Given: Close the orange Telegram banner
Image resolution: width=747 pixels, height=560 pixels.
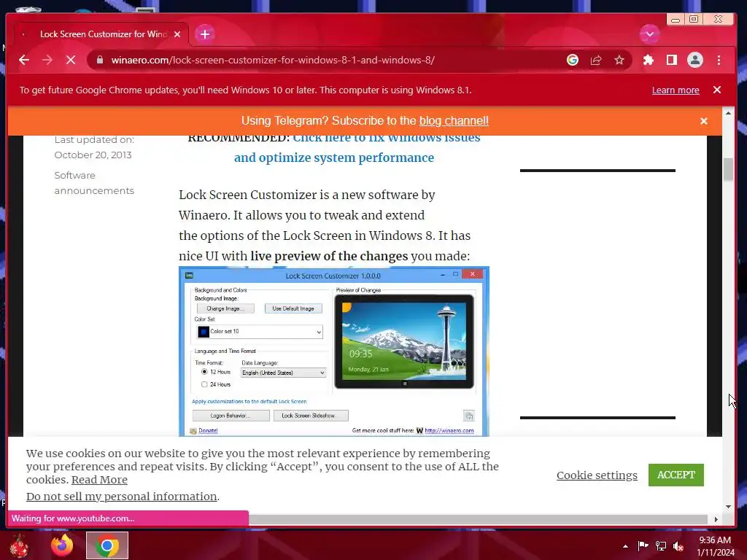Looking at the screenshot, I should click(x=704, y=121).
